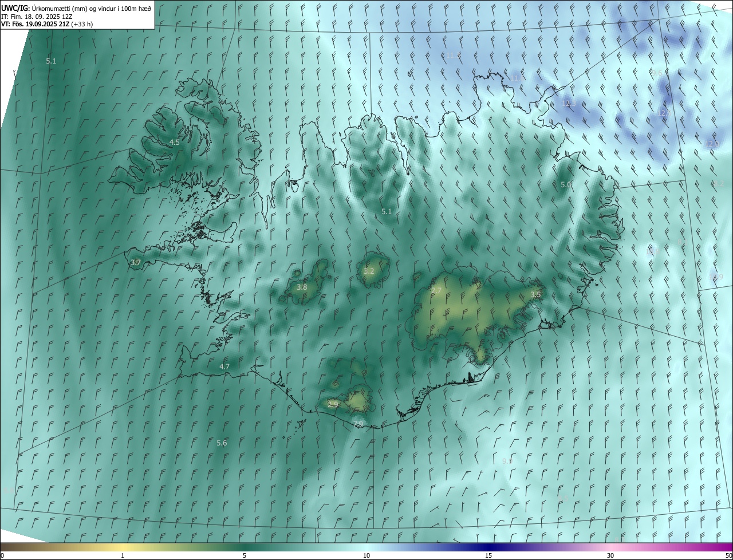The height and width of the screenshot is (560, 733).
Task: Click the 5.6 value in the southwest ocean
Action: [x=222, y=443]
